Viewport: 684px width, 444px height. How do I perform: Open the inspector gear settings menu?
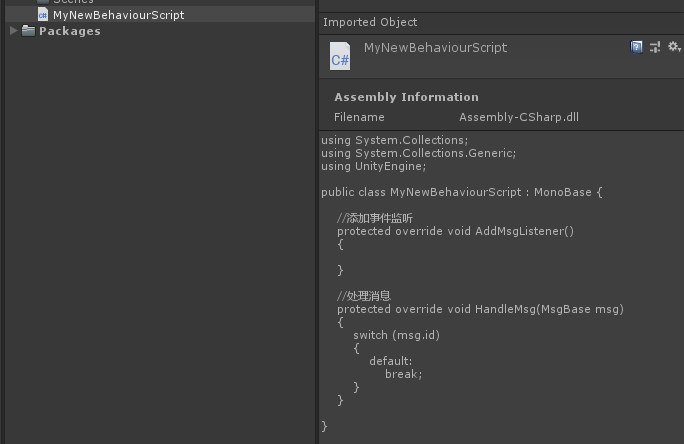coord(674,47)
